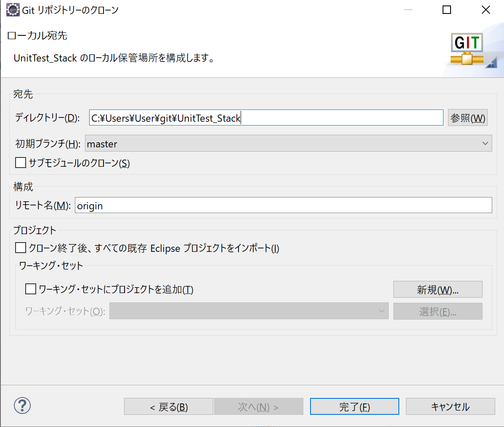Screen dimensions: 504x427
Task: Click the 初期ブランチ(H): label
Action: (x=48, y=144)
